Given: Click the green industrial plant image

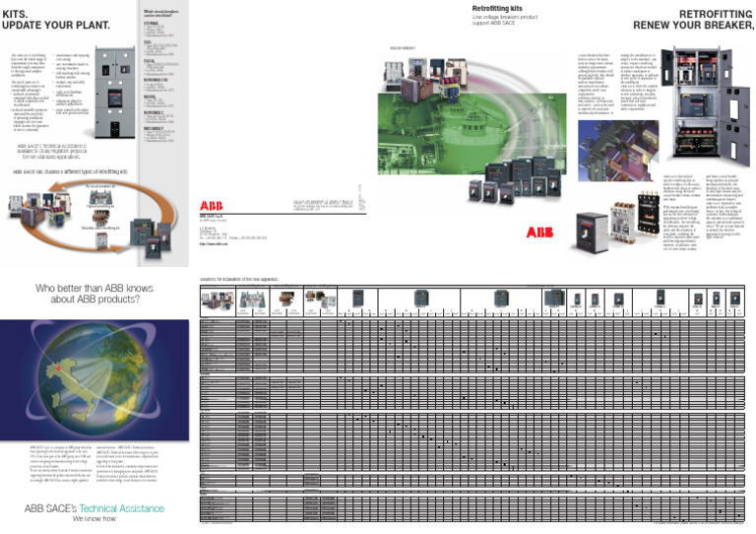Looking at the screenshot, I should [x=472, y=134].
